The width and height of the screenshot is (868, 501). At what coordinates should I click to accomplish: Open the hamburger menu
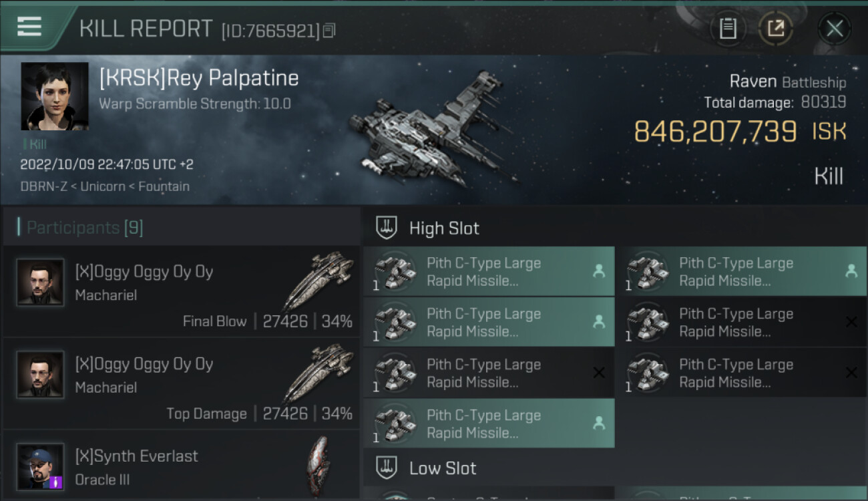(29, 27)
